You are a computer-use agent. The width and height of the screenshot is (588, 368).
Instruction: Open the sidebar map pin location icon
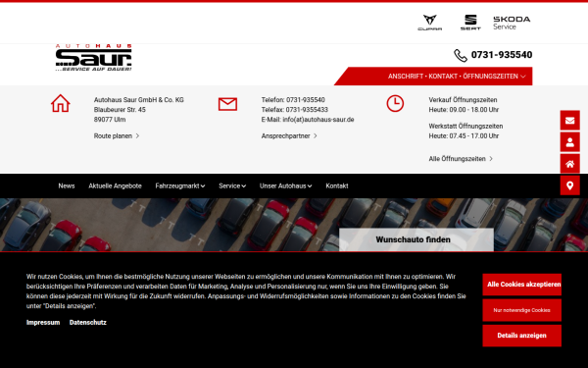point(570,185)
